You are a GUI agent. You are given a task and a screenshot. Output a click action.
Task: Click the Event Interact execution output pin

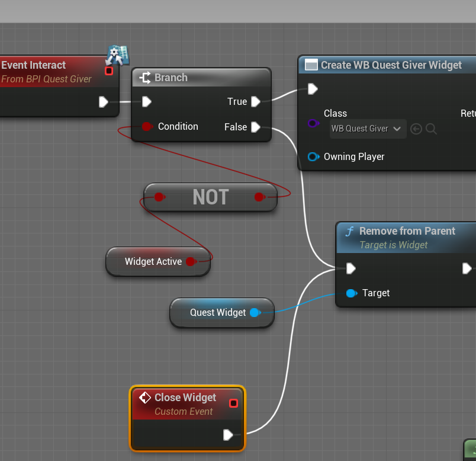point(104,102)
